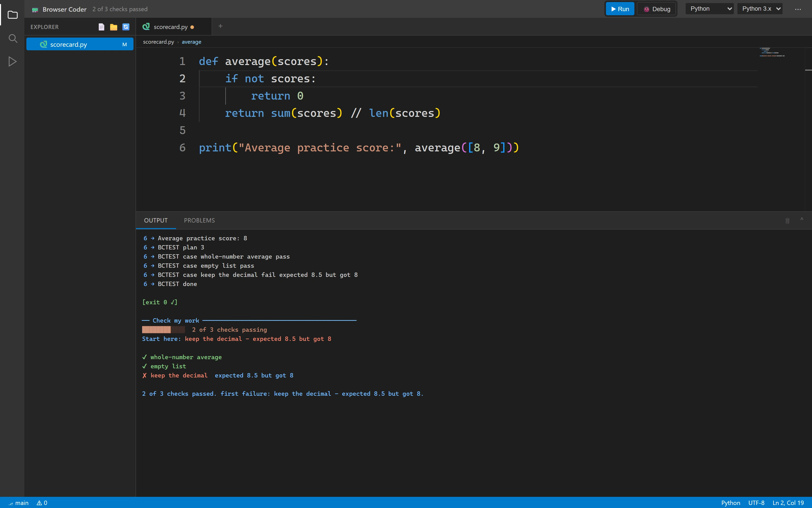The width and height of the screenshot is (812, 508).
Task: Click UTF-8 encoding in status bar
Action: point(756,503)
